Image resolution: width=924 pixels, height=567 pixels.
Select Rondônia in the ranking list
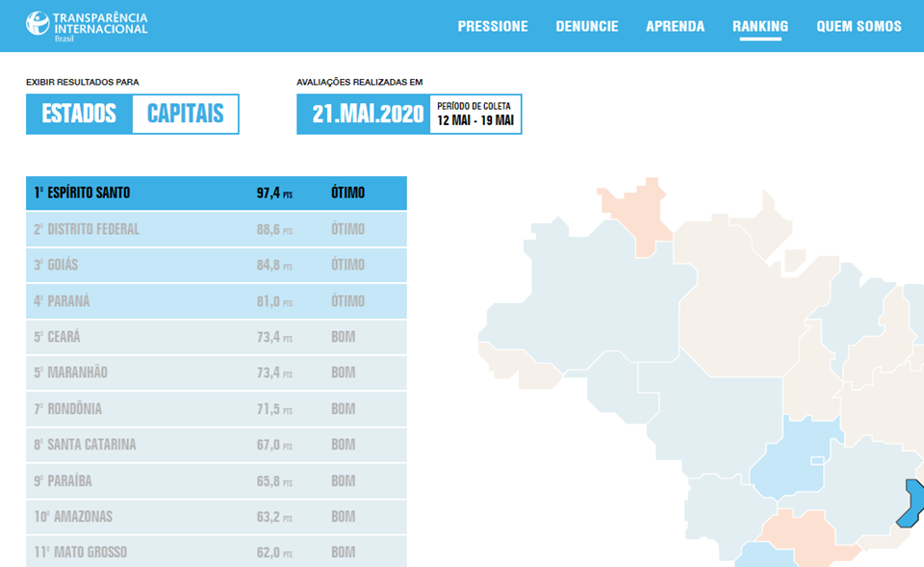click(216, 409)
